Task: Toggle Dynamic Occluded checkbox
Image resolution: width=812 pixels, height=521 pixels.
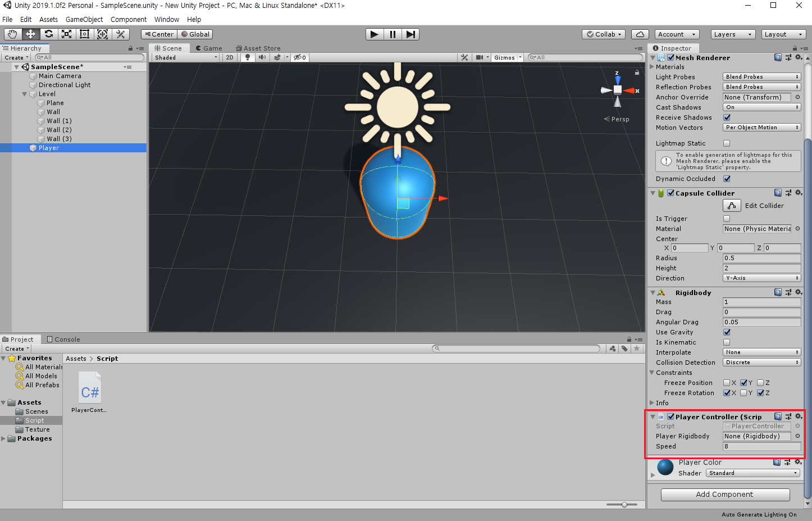Action: pos(727,179)
